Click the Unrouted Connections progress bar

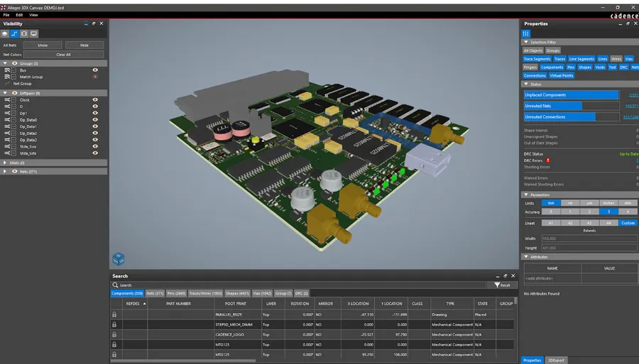tap(572, 117)
